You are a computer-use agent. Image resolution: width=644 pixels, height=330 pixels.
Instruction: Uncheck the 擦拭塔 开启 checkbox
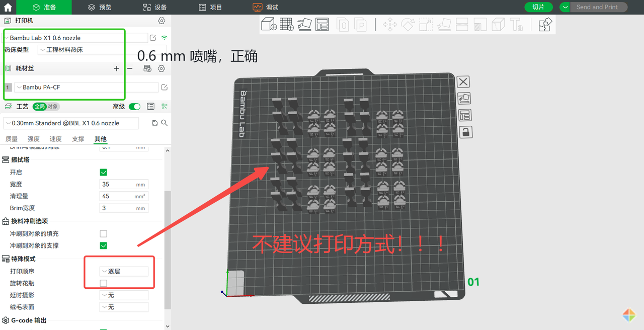point(104,172)
